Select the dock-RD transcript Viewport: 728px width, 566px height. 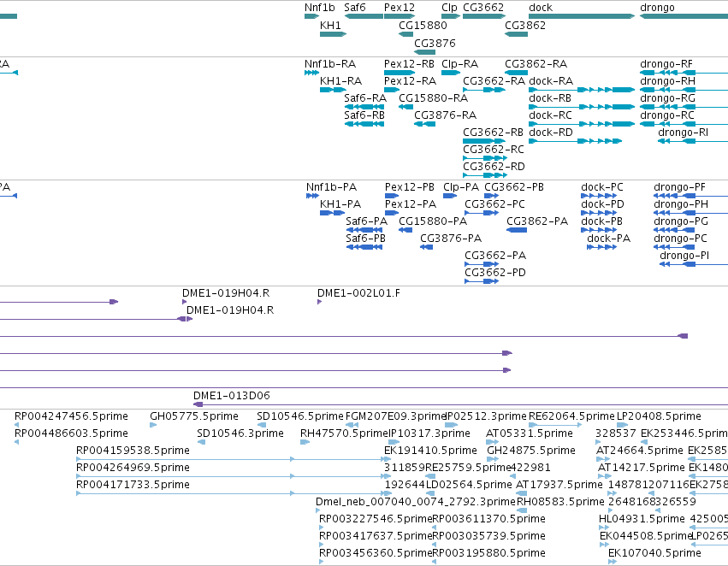click(575, 142)
